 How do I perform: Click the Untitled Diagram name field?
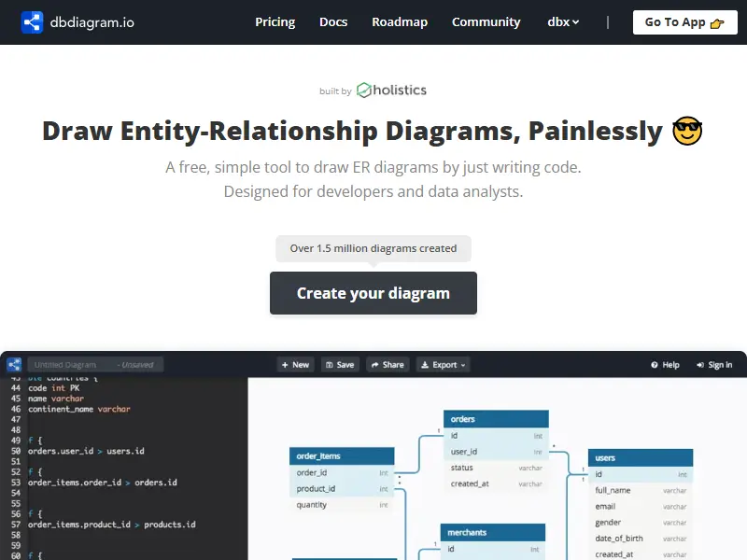tap(95, 365)
